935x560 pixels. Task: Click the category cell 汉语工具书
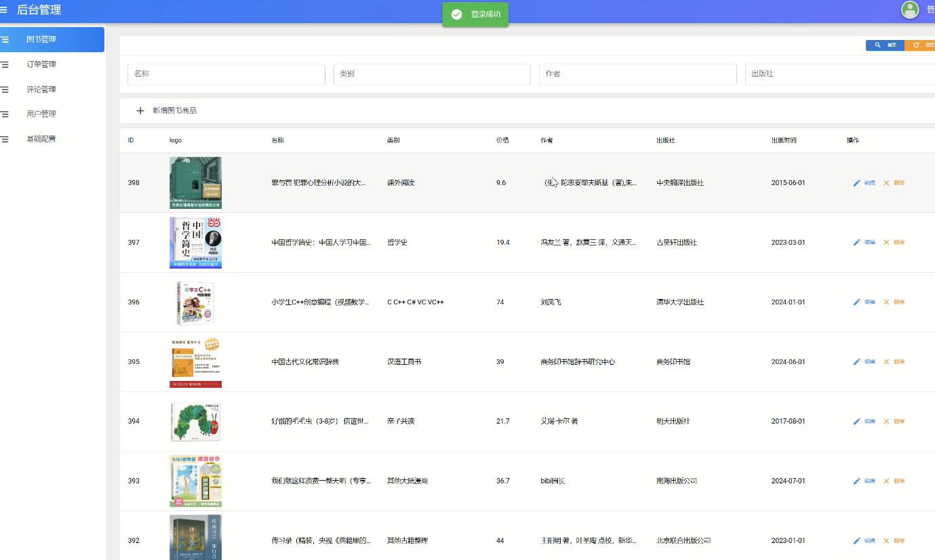coord(404,362)
